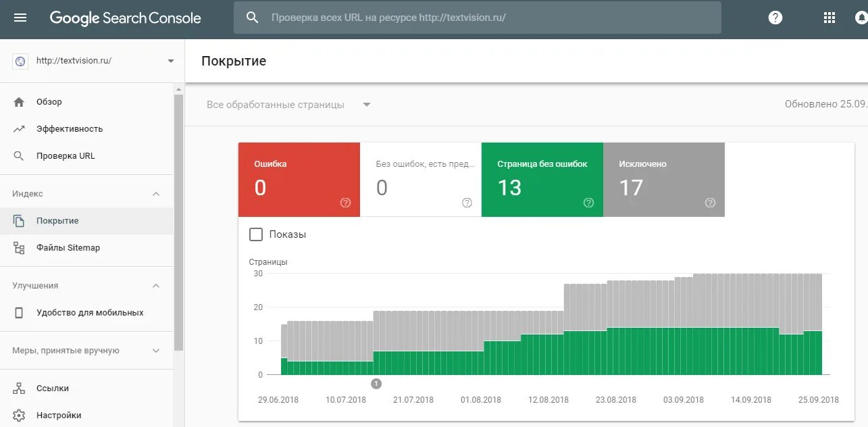Screen dimensions: 868x427
Task: Toggle the Показы checkbox
Action: (x=256, y=234)
